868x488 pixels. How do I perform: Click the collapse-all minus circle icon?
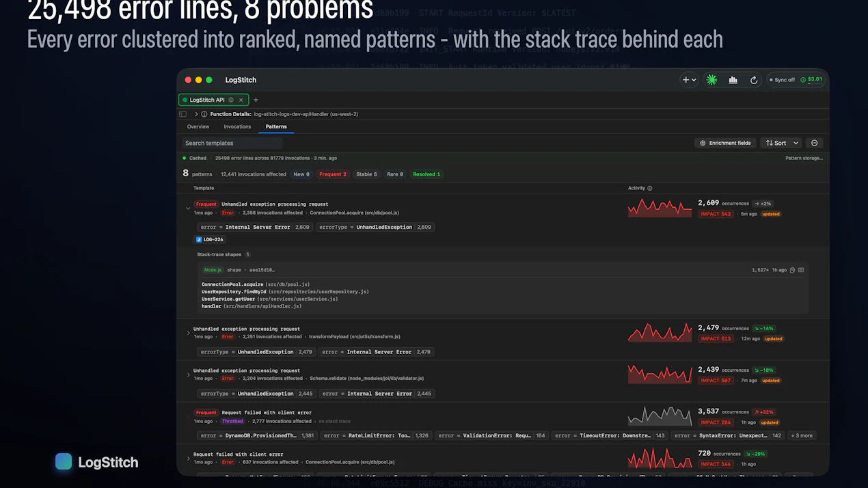point(814,143)
